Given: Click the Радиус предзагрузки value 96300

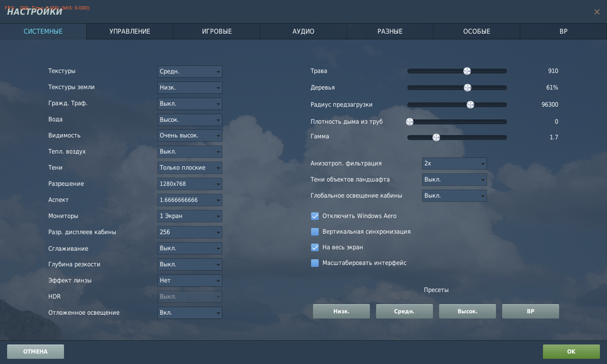Looking at the screenshot, I should pyautogui.click(x=550, y=104).
